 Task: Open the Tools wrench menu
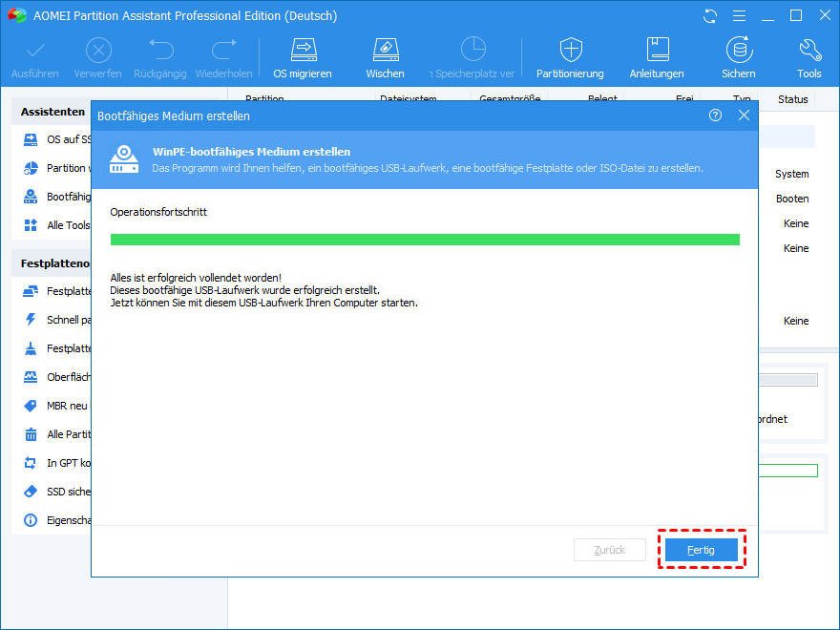click(x=808, y=58)
